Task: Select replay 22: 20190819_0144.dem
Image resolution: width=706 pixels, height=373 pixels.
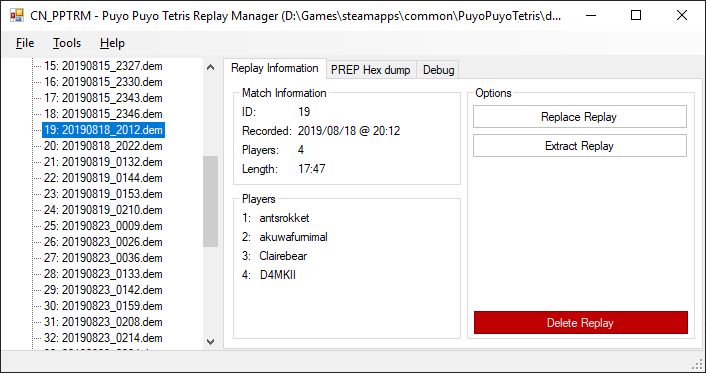Action: [x=103, y=178]
